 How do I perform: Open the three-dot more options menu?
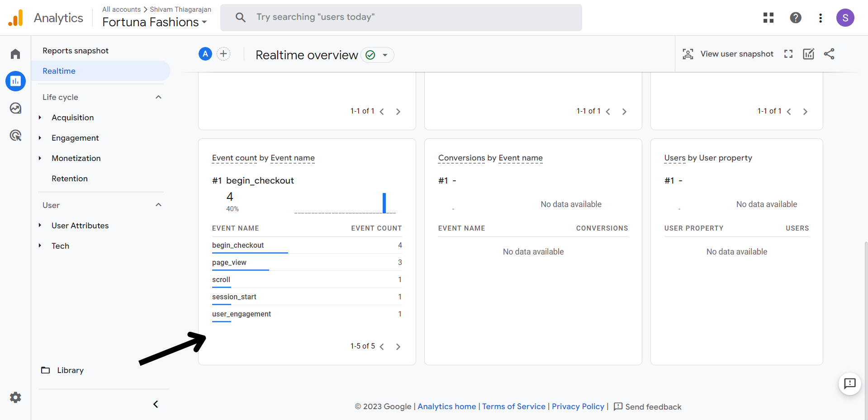click(x=821, y=18)
